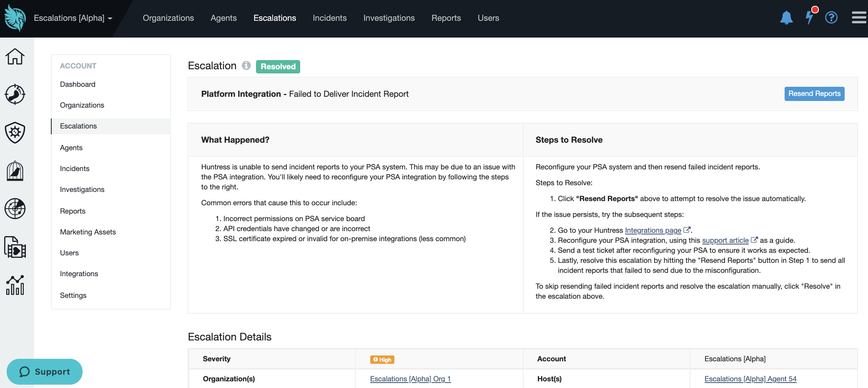Click 'API credentials have changed or are incorrect'

pos(297,229)
